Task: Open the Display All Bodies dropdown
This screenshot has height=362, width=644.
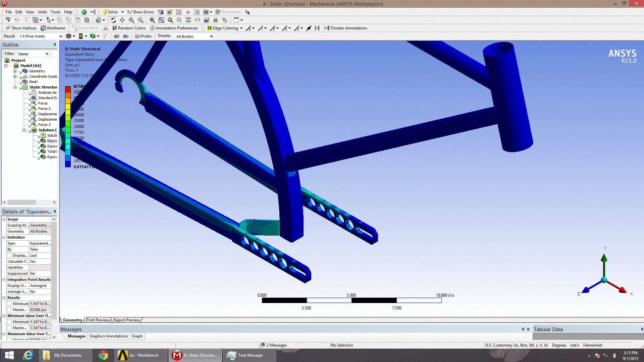Action: pos(211,37)
